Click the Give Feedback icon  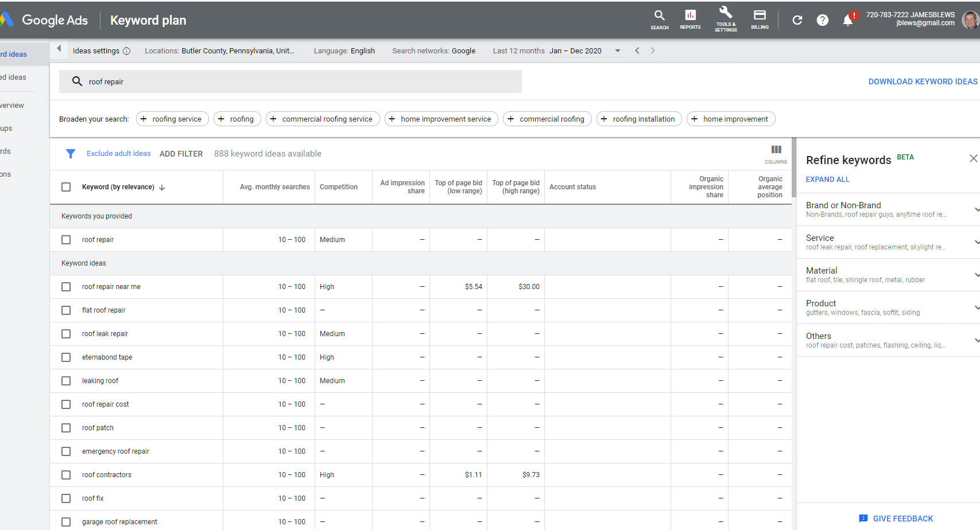click(863, 519)
